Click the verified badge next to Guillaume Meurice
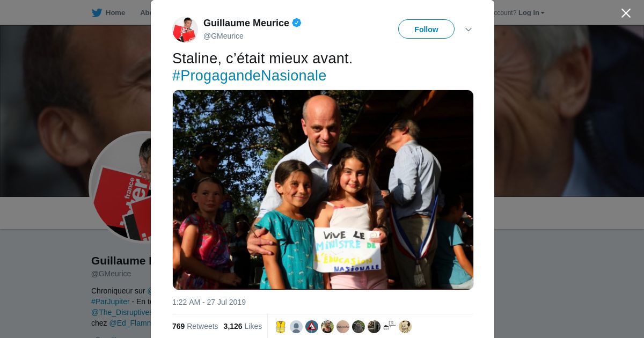The image size is (644, 338). tap(297, 23)
